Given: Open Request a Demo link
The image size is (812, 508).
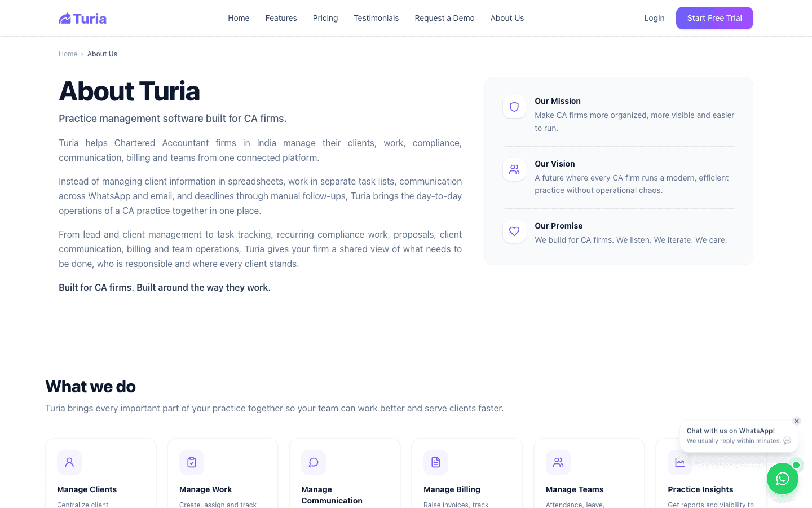Looking at the screenshot, I should click(444, 18).
